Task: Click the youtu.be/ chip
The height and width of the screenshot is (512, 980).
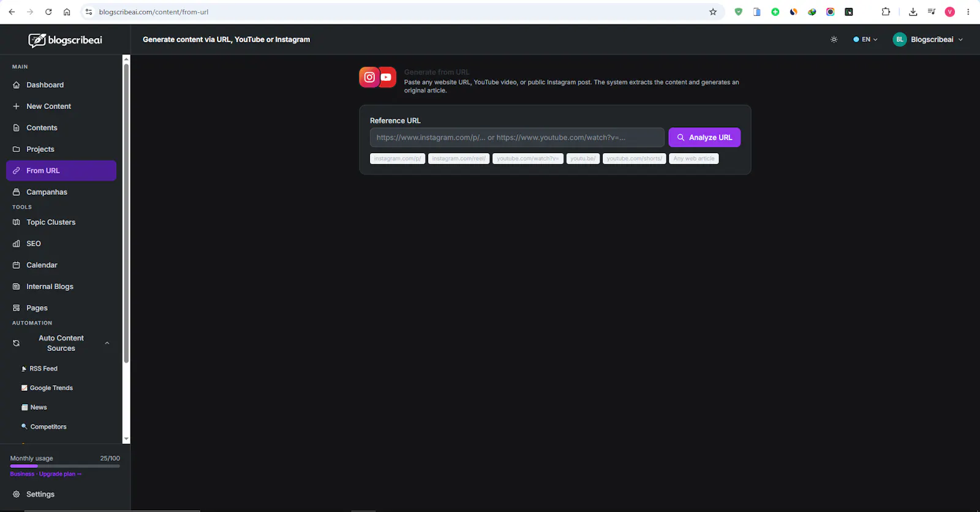Action: 583,159
